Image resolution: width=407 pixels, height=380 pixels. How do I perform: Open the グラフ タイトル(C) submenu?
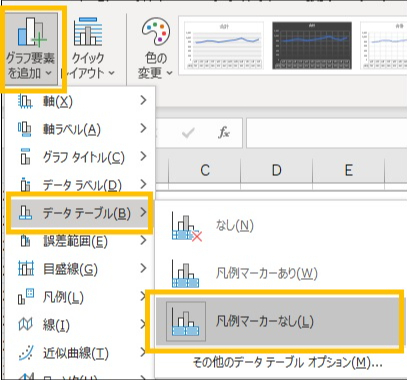click(x=81, y=157)
